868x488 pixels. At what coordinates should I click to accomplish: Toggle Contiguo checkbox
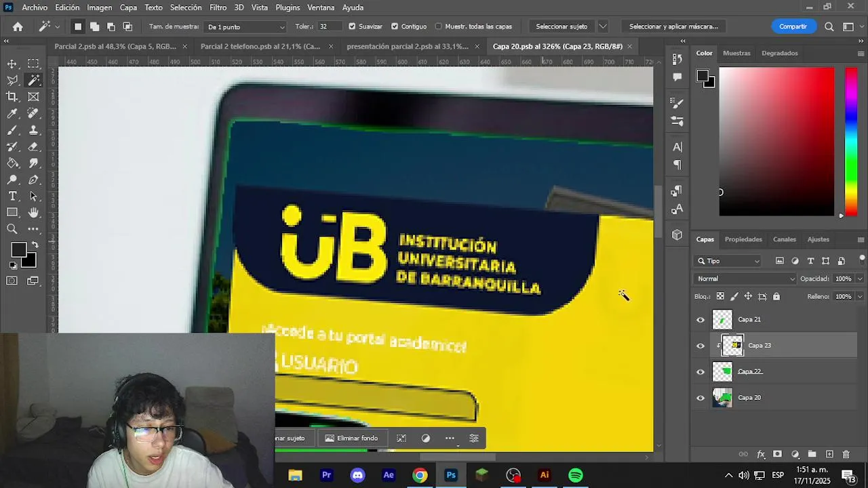[395, 26]
